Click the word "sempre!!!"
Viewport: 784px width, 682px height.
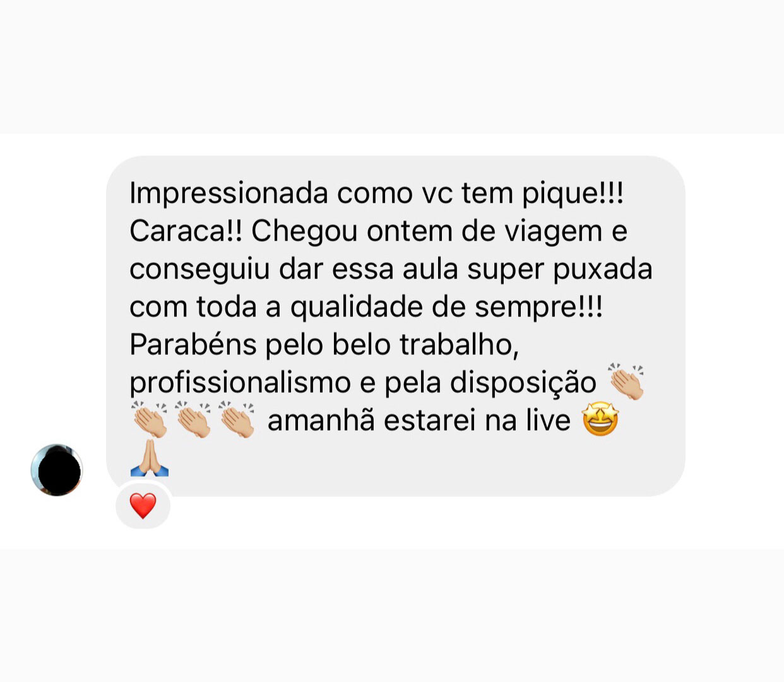coord(538,308)
